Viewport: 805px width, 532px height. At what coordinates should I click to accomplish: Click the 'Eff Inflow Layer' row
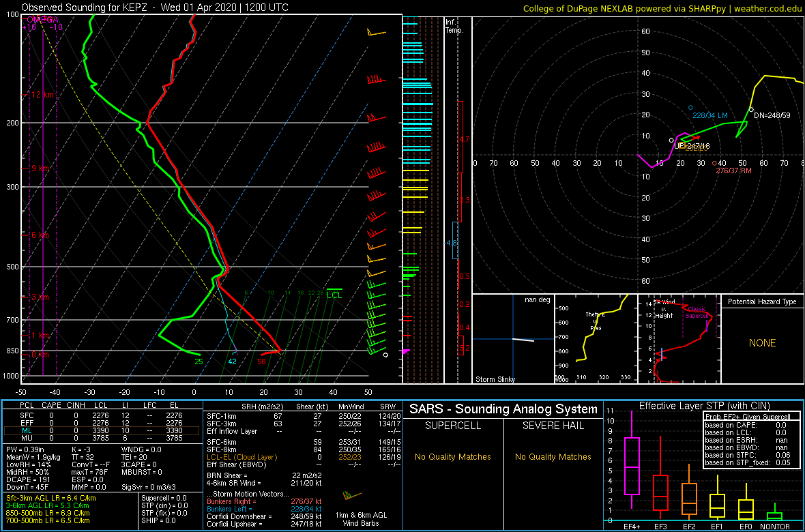303,431
